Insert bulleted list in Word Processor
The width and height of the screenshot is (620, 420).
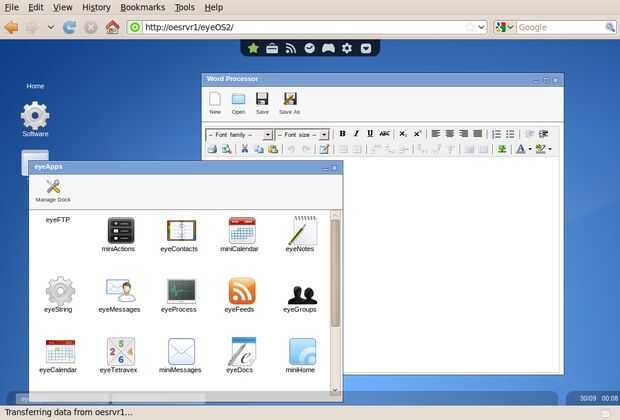tap(510, 134)
